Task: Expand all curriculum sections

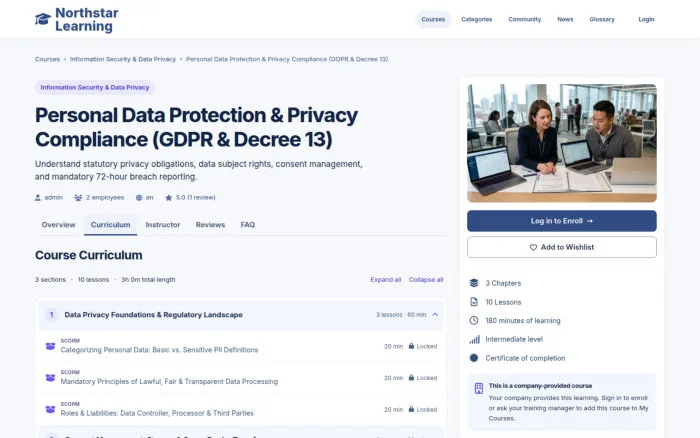Action: pyautogui.click(x=386, y=279)
